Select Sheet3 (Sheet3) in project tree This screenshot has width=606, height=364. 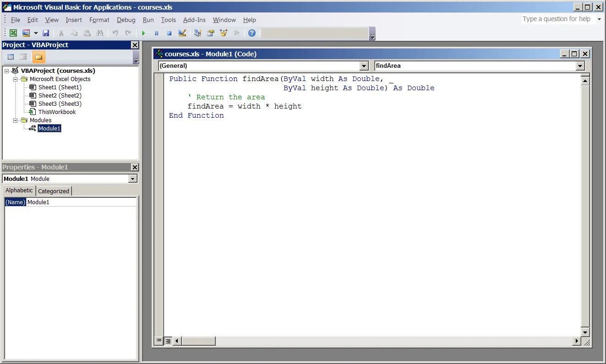point(60,103)
